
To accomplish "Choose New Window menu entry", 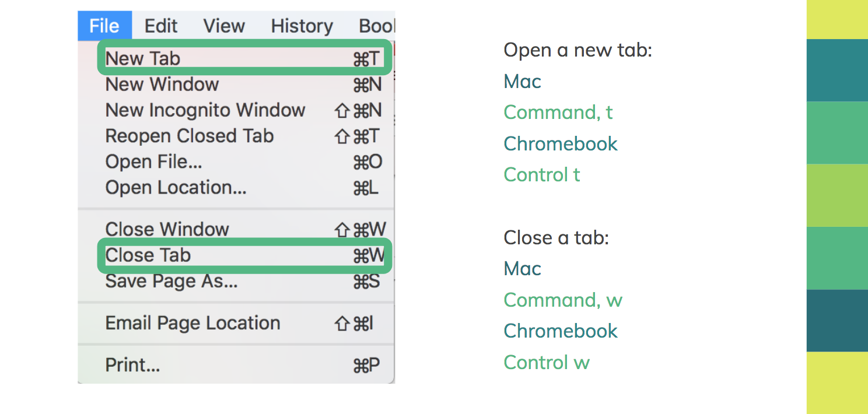I will 162,85.
